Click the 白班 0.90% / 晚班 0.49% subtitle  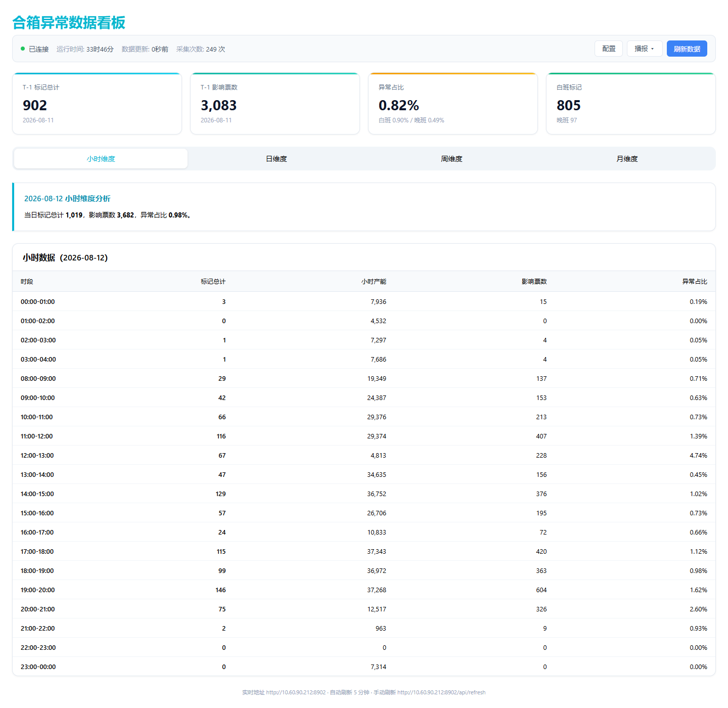tap(412, 120)
